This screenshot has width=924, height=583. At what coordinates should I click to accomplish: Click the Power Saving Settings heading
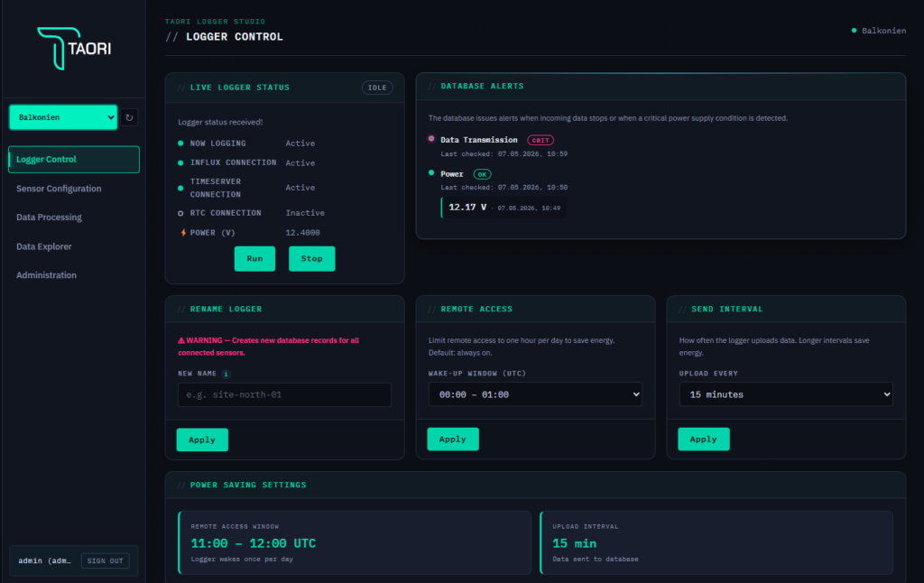[x=248, y=486]
